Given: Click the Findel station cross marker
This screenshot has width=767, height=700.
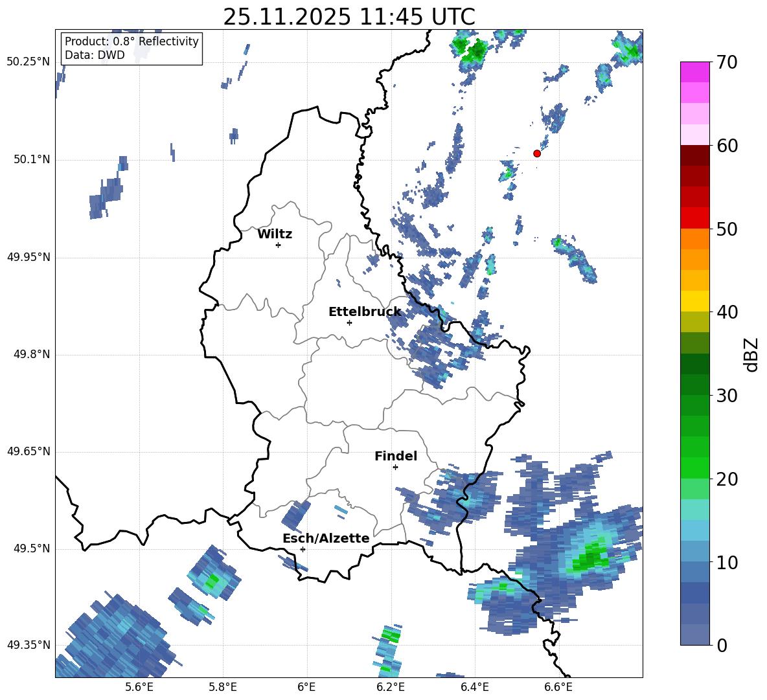Looking at the screenshot, I should [x=395, y=467].
